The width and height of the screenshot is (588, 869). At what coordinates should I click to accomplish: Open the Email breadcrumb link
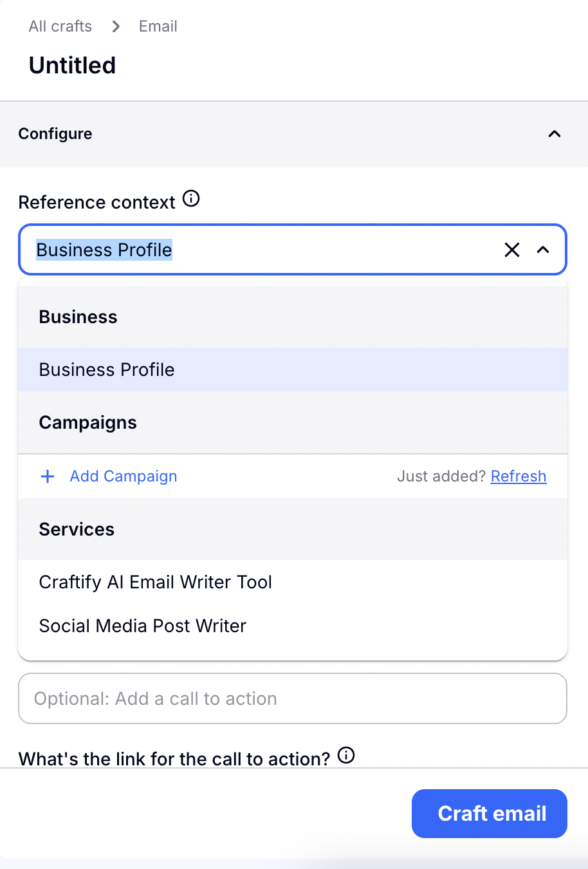(x=158, y=26)
